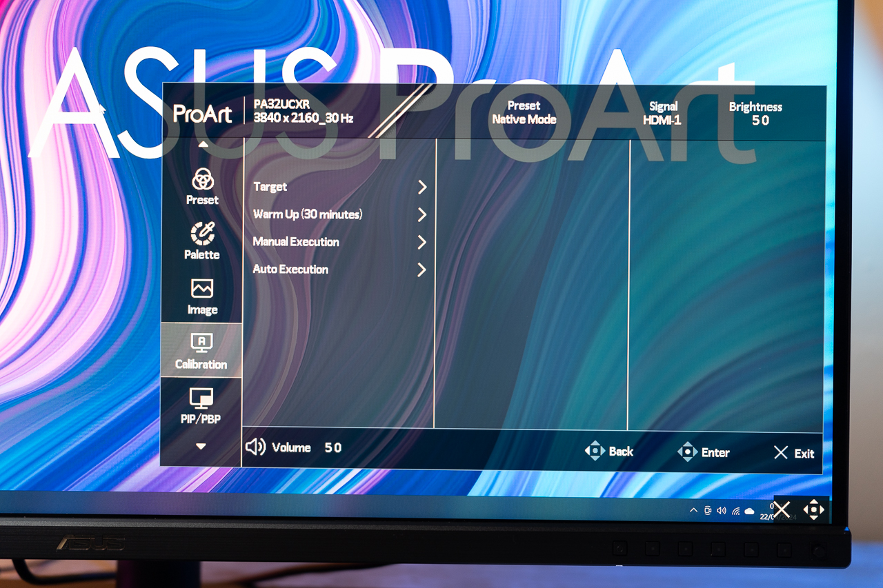
Task: Expand the Warm Up (30 minutes) chevron
Action: [x=422, y=214]
